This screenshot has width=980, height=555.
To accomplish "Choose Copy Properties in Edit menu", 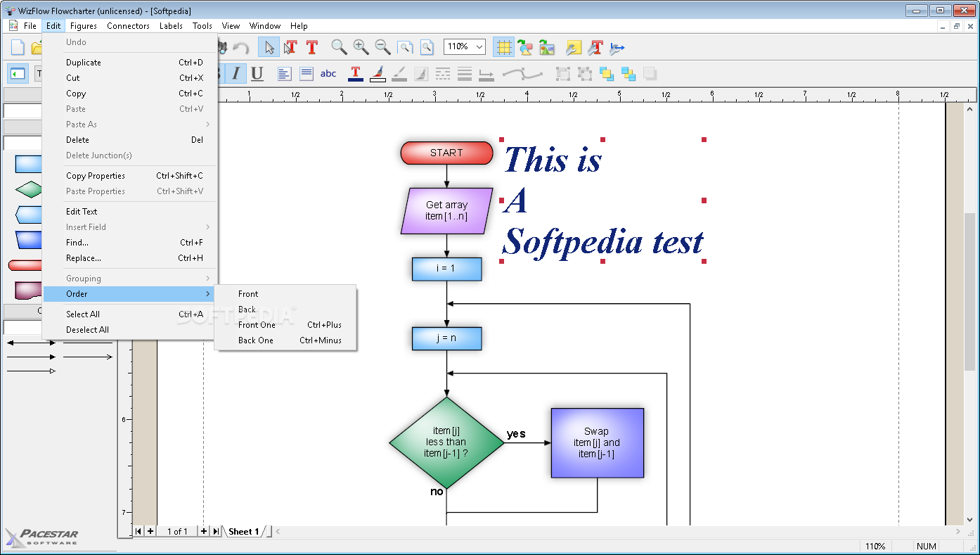I will 130,176.
